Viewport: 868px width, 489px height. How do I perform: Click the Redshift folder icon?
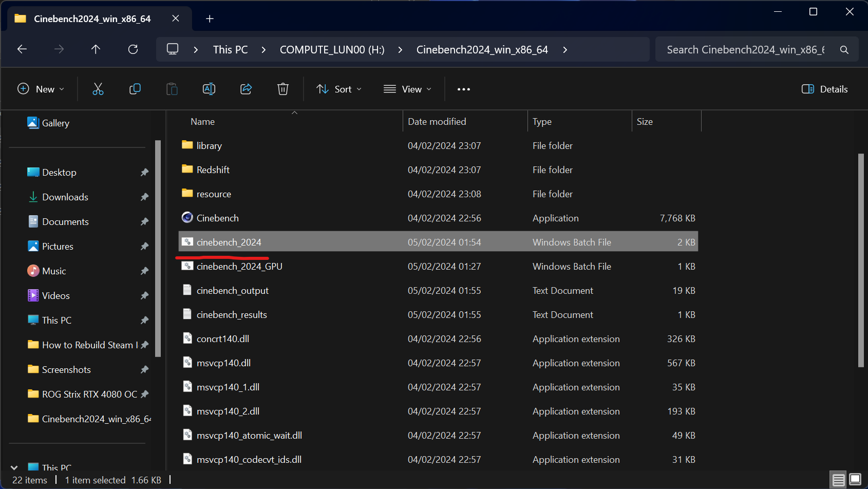187,169
